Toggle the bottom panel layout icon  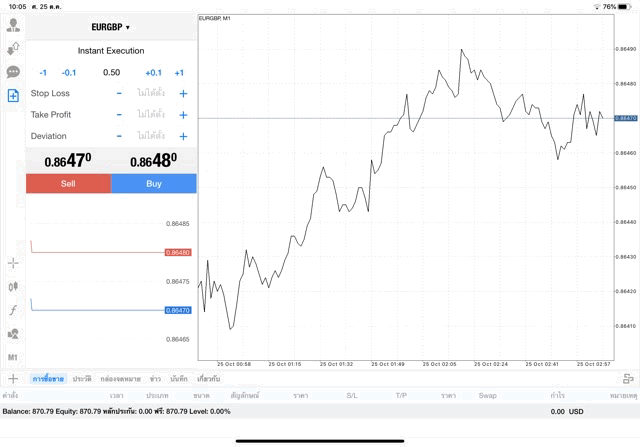tap(628, 379)
